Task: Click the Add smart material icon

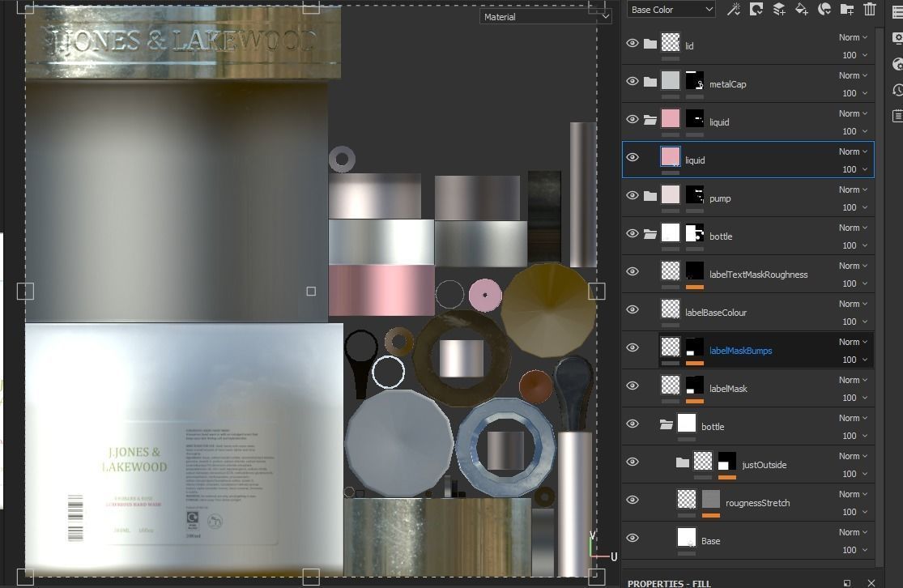Action: 824,9
